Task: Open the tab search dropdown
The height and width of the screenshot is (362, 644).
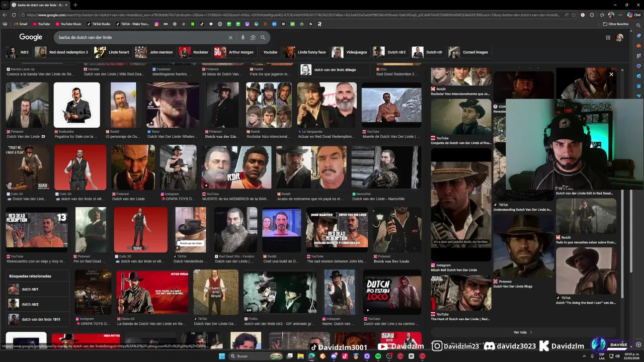Action: pyautogui.click(x=5, y=5)
